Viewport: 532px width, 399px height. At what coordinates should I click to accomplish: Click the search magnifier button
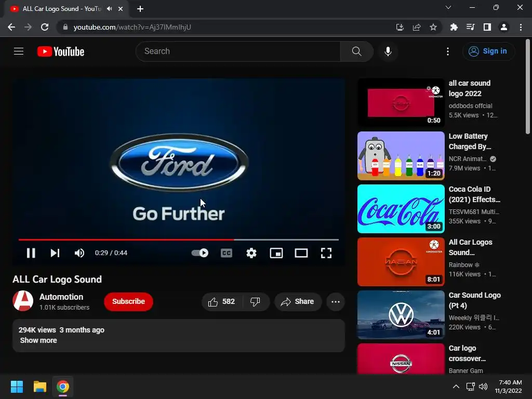(356, 51)
